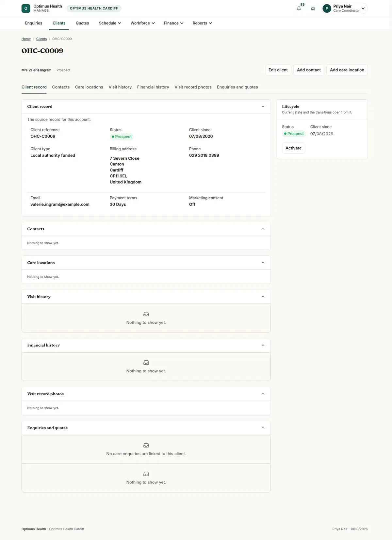The image size is (392, 540).
Task: Collapse the Financial history section
Action: (263, 345)
